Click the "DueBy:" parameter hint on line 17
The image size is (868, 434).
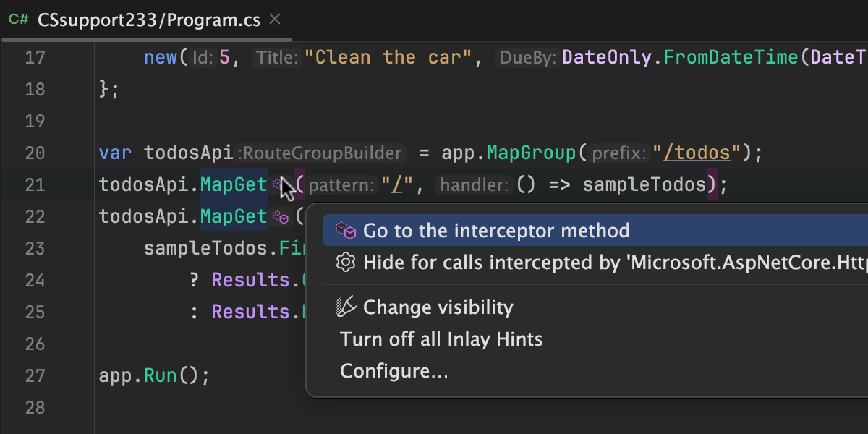[526, 58]
